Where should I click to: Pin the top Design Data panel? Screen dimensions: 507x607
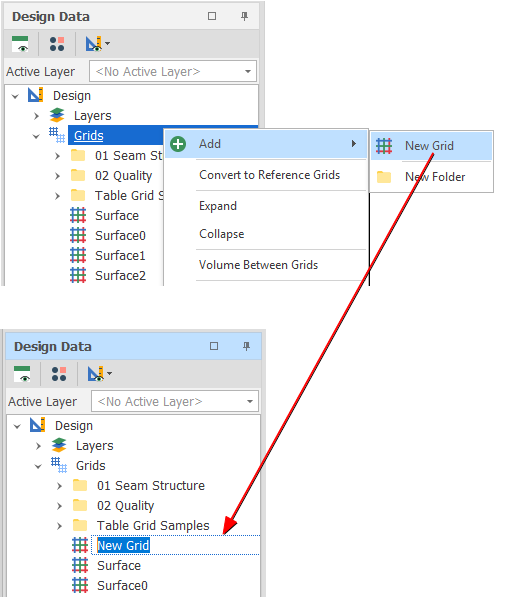(x=244, y=16)
